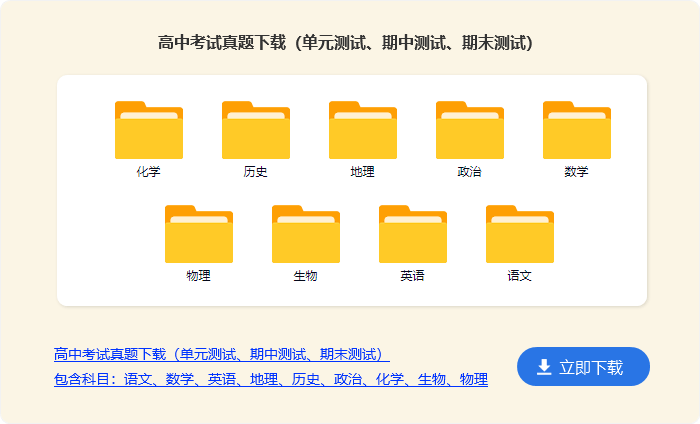Image resolution: width=700 pixels, height=424 pixels.
Task: Open the 语文 folder icon
Action: 520,234
